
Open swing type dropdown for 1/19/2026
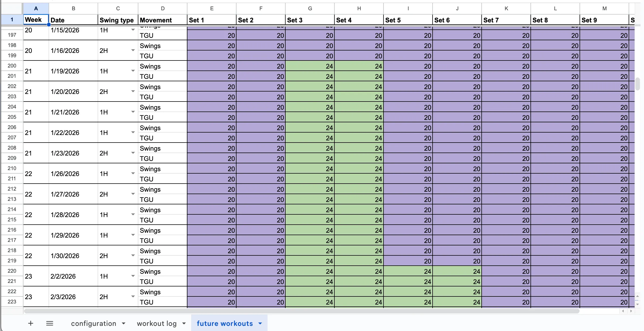tap(132, 70)
